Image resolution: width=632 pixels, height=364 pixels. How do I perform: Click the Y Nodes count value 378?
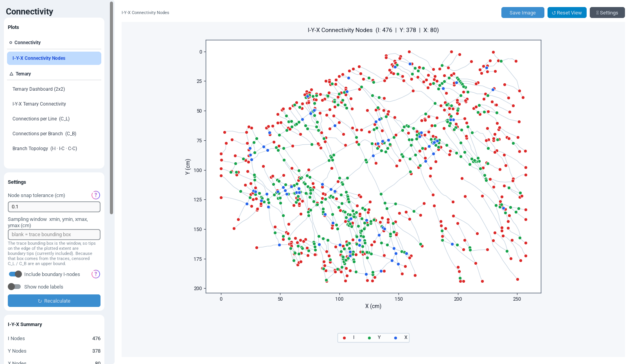click(x=96, y=351)
